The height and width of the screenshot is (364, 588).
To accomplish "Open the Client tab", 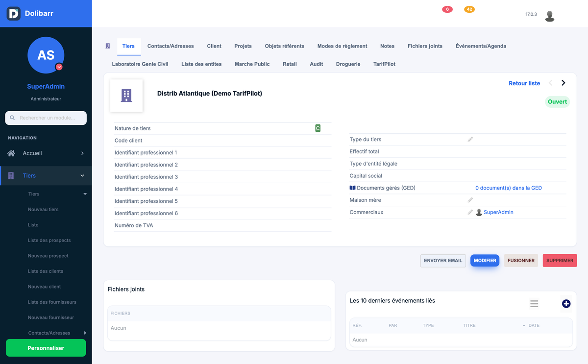I will [x=214, y=46].
